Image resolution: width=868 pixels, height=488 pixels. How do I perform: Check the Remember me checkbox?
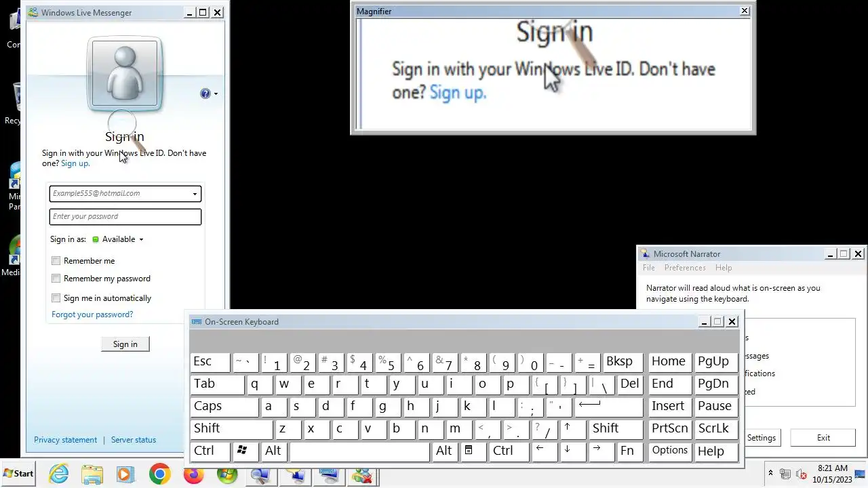(x=56, y=261)
